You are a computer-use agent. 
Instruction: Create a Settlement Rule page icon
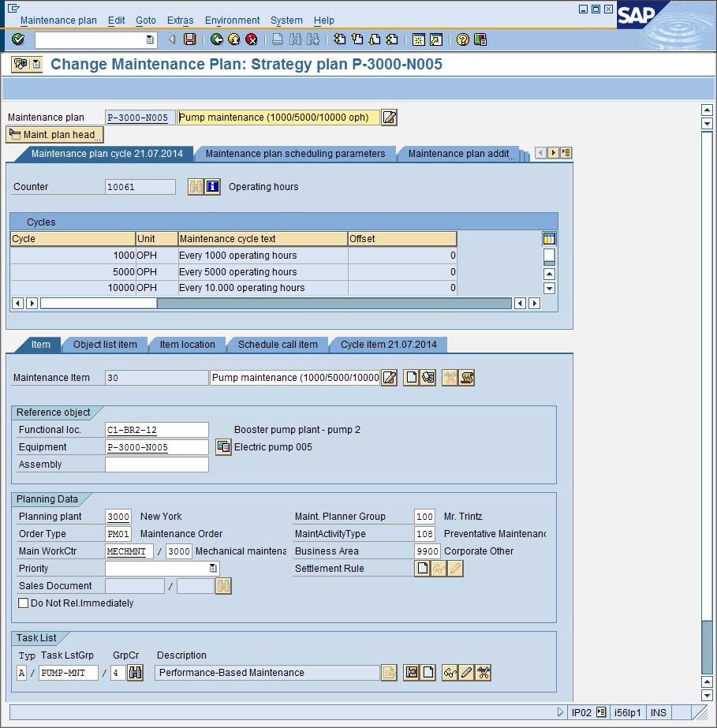click(x=422, y=569)
